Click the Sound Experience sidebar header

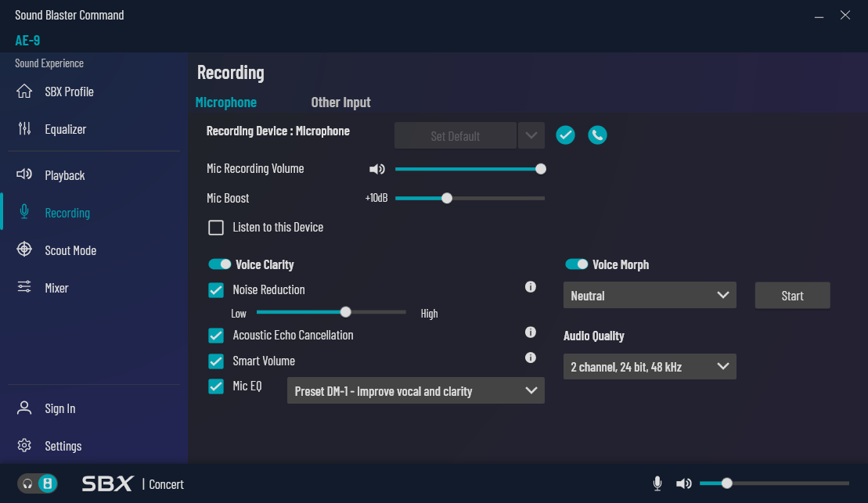click(x=49, y=63)
